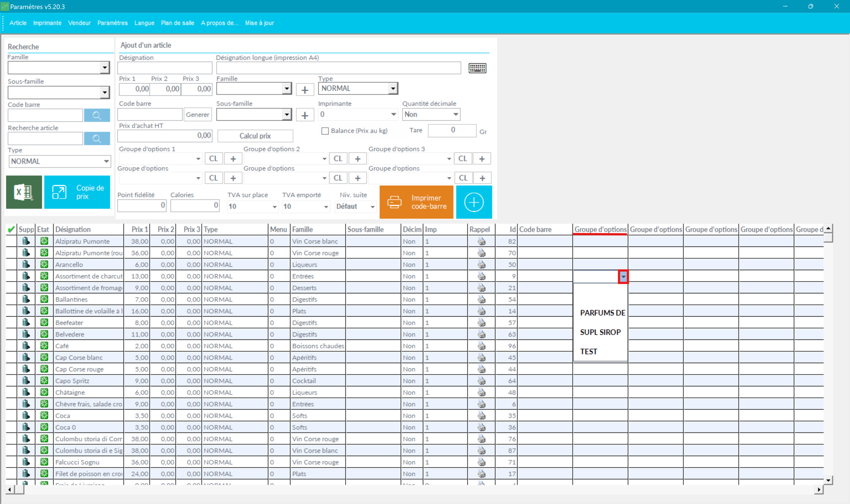Click CL button for Groupe d'options 1
The image size is (850, 504).
[213, 159]
